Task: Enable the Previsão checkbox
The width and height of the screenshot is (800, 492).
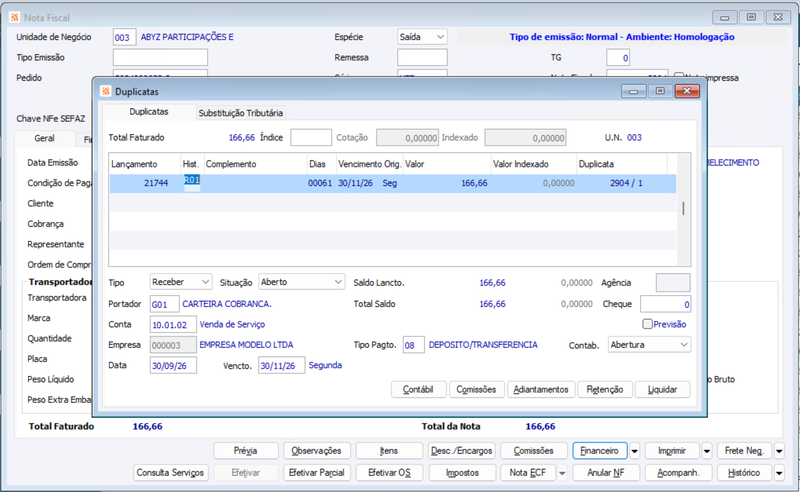Action: click(x=647, y=324)
